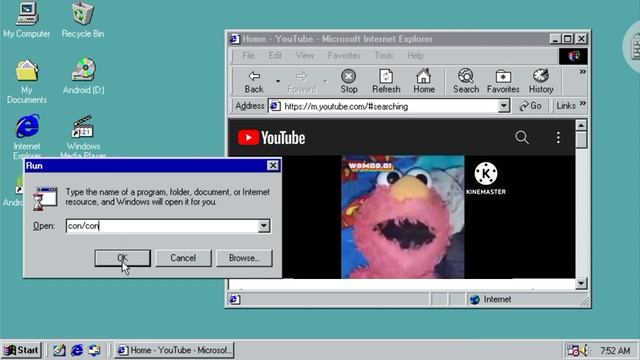Open Android (D:) drive icon
Image resolution: width=640 pixels, height=360 pixels.
(x=83, y=76)
